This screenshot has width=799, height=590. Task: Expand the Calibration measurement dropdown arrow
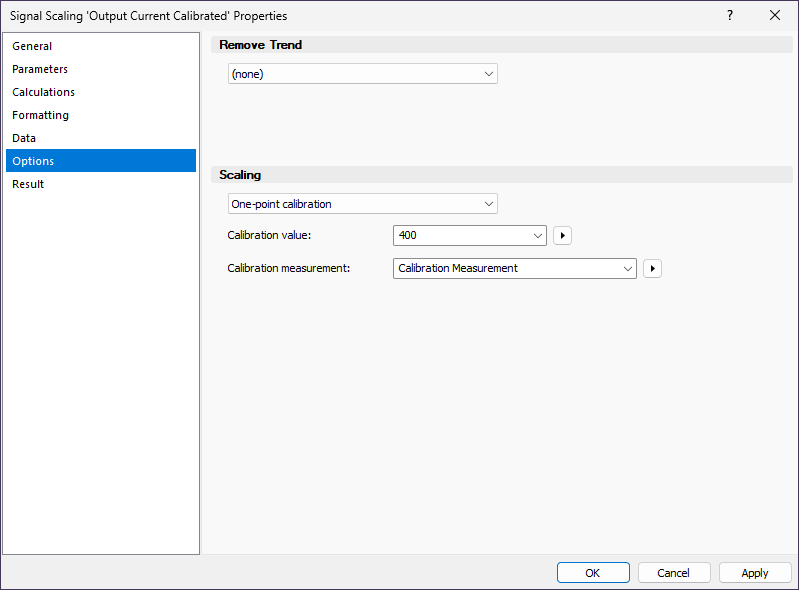[x=628, y=268]
